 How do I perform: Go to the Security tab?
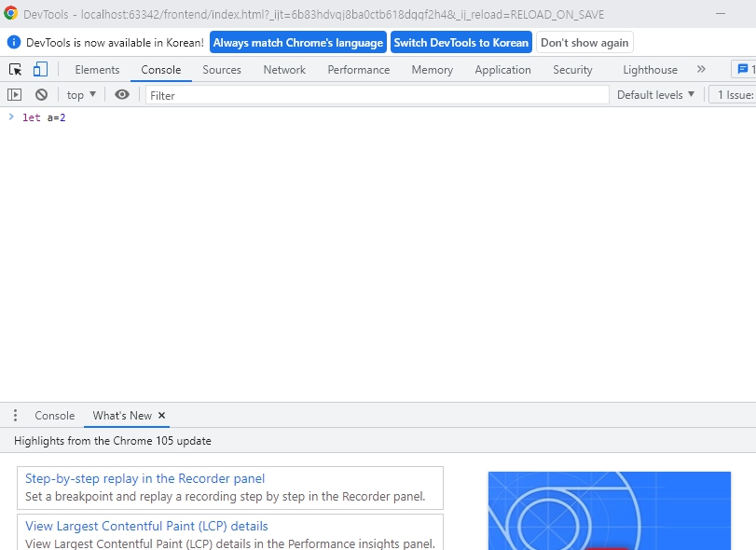[x=572, y=70]
